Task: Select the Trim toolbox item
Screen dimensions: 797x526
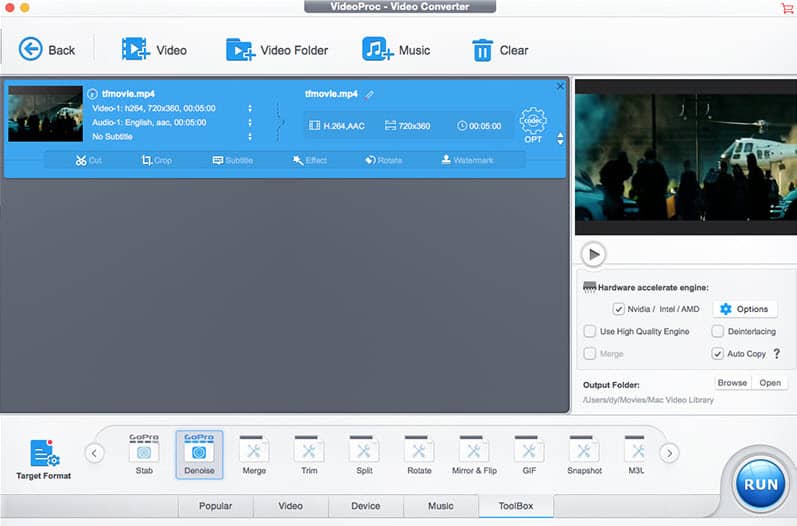Action: 309,454
